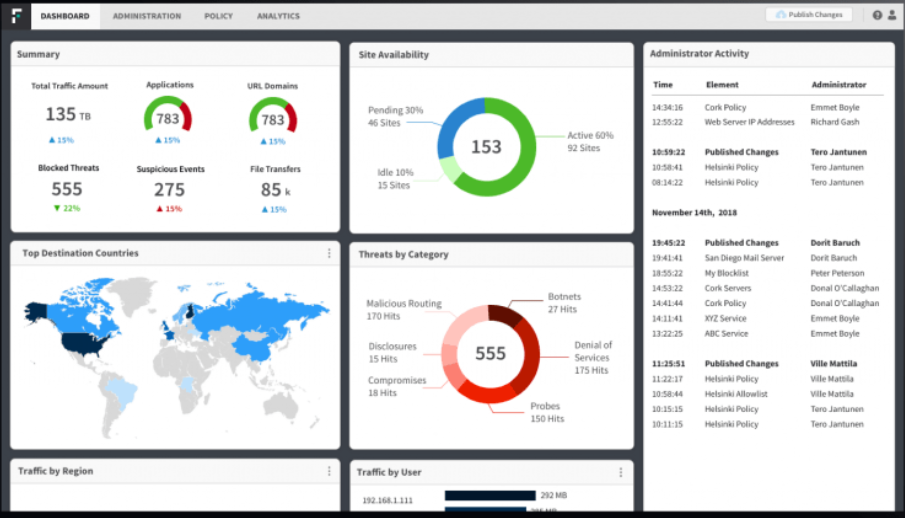Click the United States on the map
The width and height of the screenshot is (905, 518).
pos(85,344)
